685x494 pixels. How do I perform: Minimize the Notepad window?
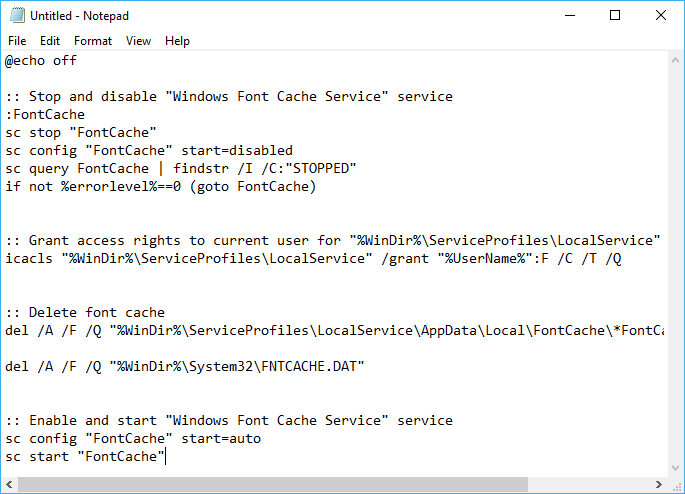coord(570,15)
